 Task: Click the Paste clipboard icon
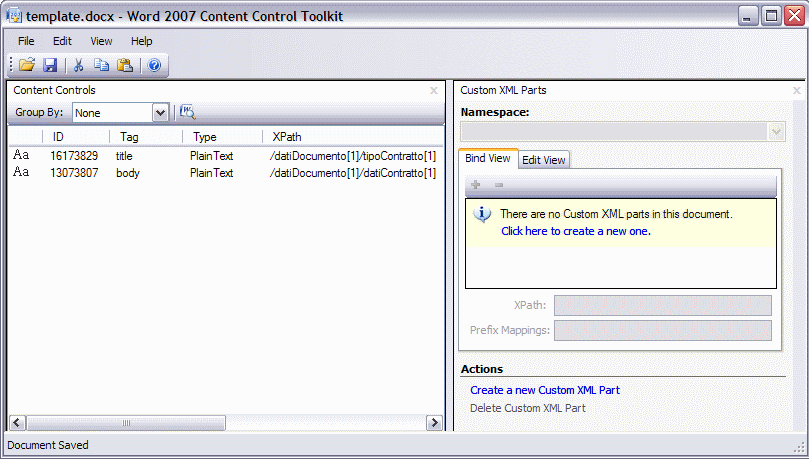(125, 65)
